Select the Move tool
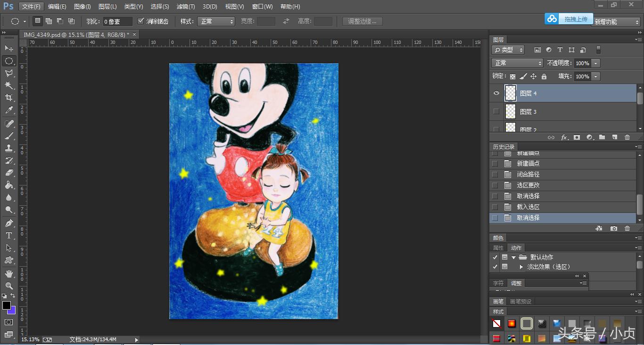The image size is (644, 345). pos(9,48)
